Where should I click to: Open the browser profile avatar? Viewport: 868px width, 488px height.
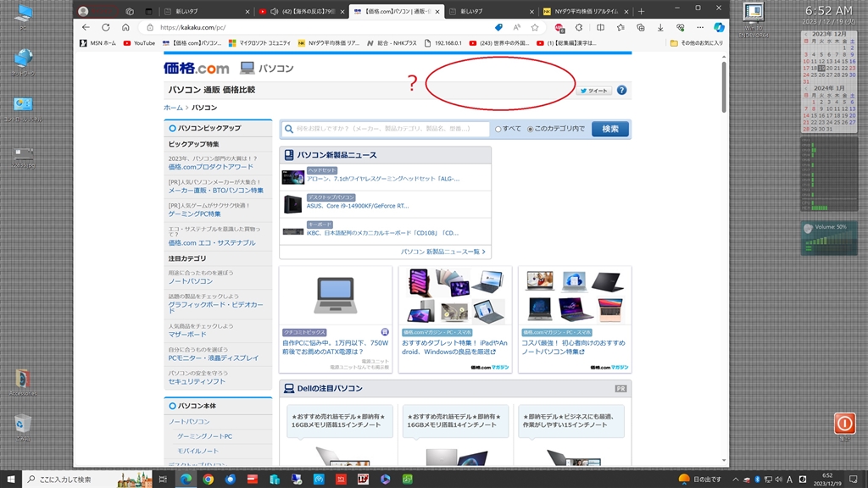point(83,11)
